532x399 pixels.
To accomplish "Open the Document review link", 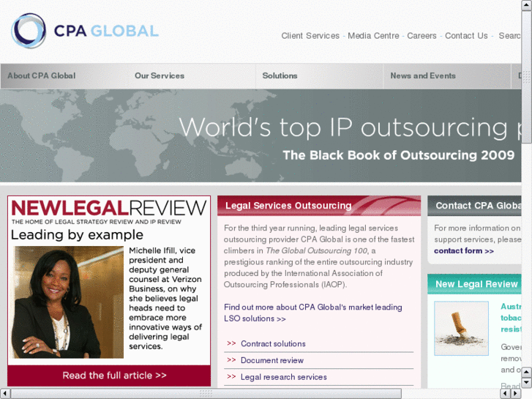I will [x=272, y=360].
